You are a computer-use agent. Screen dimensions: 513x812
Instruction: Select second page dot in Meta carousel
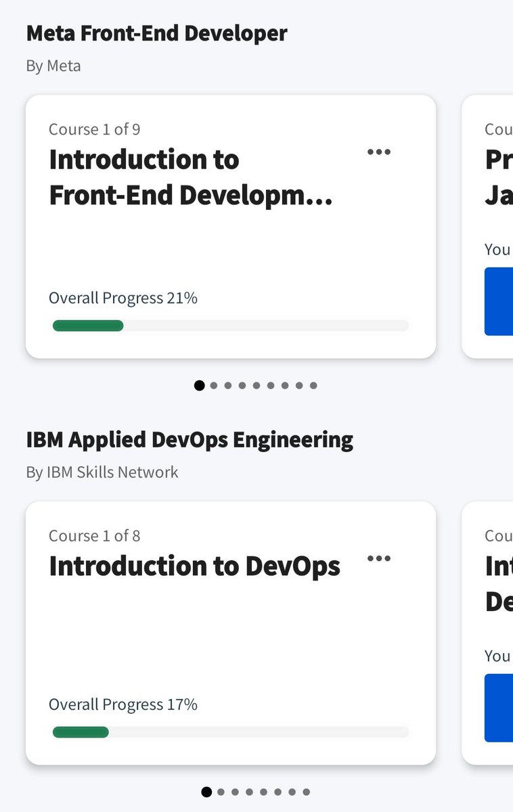(214, 386)
